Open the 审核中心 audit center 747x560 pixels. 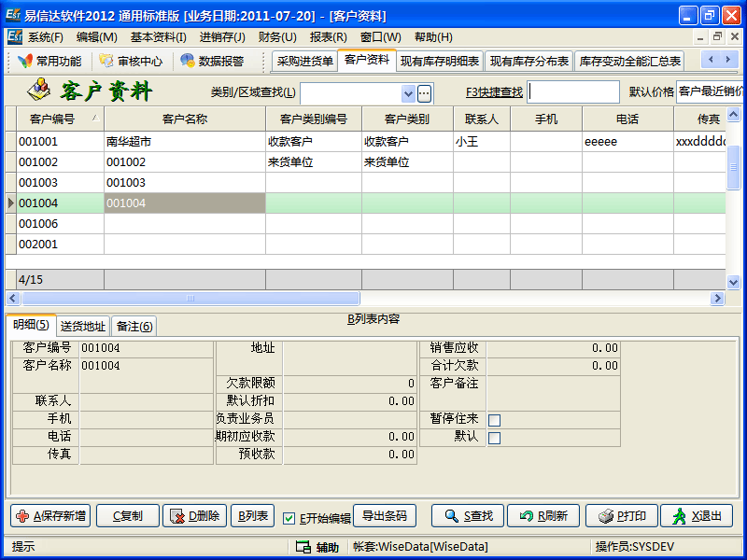coord(131,61)
